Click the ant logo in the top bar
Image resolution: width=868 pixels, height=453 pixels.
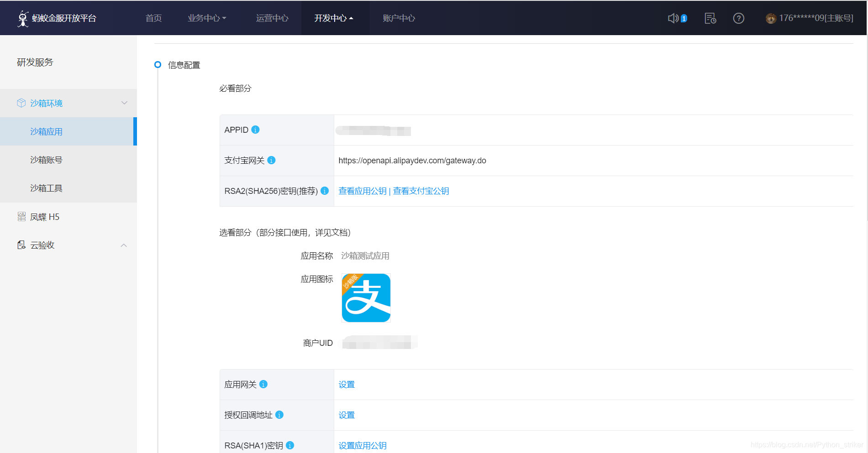pos(23,18)
